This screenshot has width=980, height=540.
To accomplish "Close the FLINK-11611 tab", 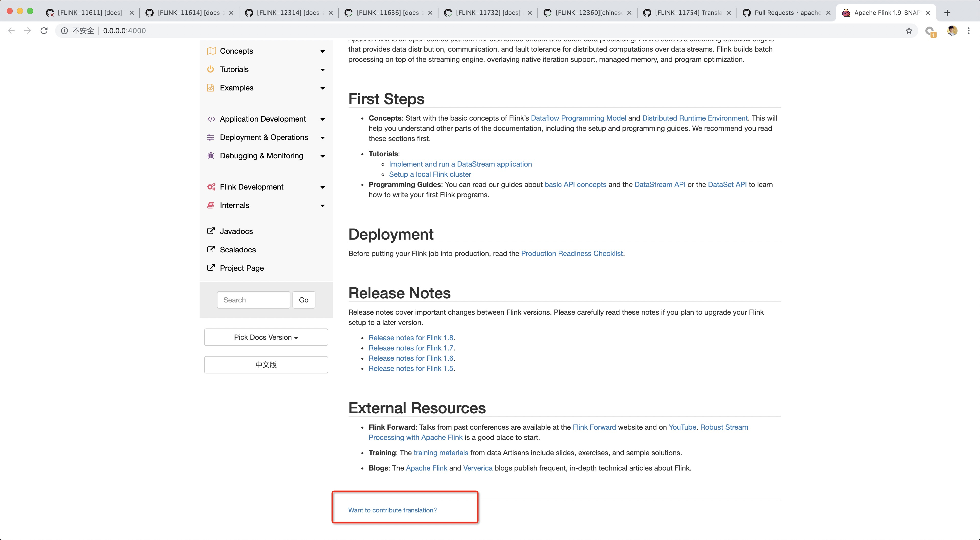I will tap(132, 13).
